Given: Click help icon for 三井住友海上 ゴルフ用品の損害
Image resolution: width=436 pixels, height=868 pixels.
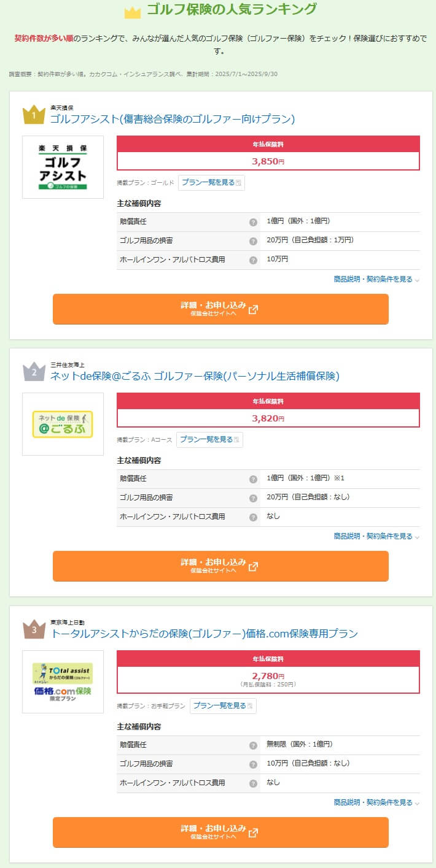Looking at the screenshot, I should pos(253,498).
